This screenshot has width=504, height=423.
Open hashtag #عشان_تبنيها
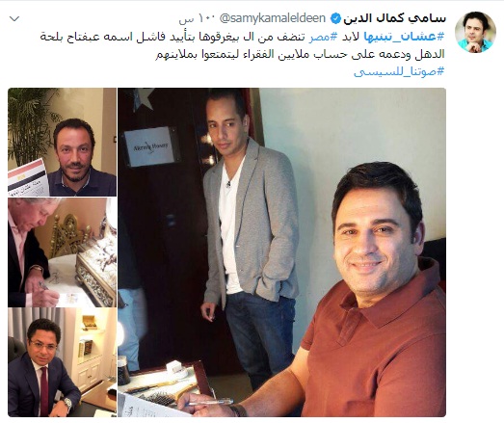[405, 37]
